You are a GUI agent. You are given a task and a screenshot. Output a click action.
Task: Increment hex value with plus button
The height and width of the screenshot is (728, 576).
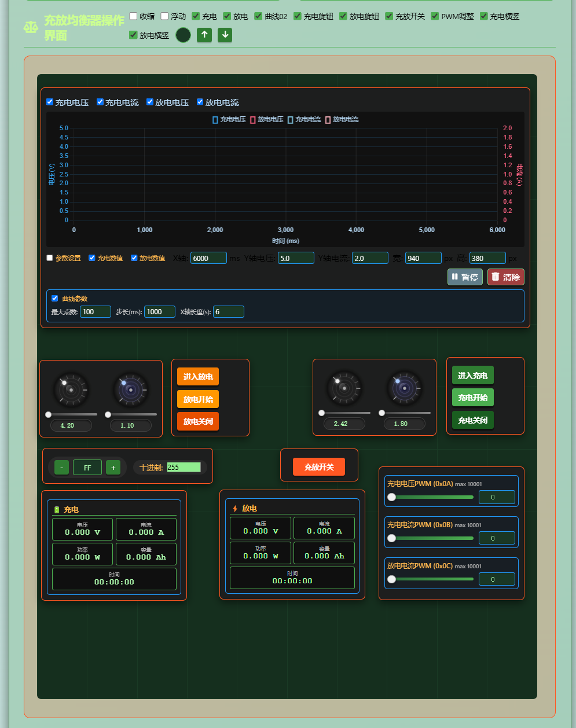coord(113,468)
